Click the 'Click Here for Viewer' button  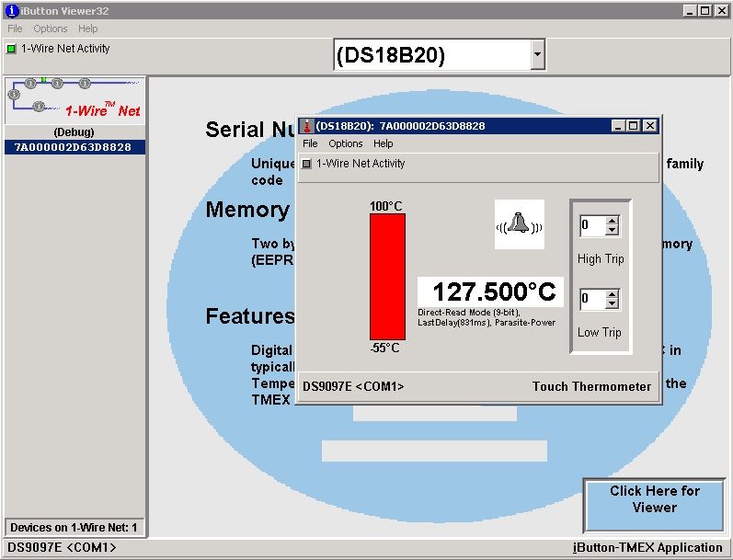[x=655, y=505]
